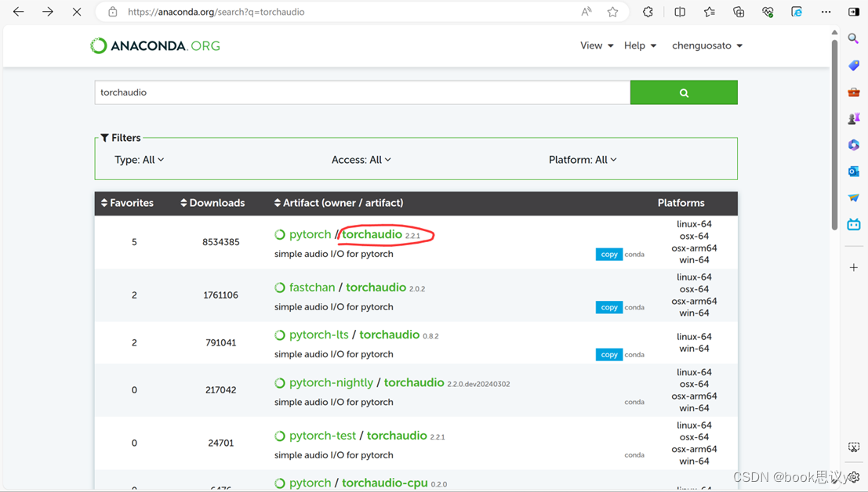Open sidebar games chess icon
The height and width of the screenshot is (492, 868).
tap(854, 118)
